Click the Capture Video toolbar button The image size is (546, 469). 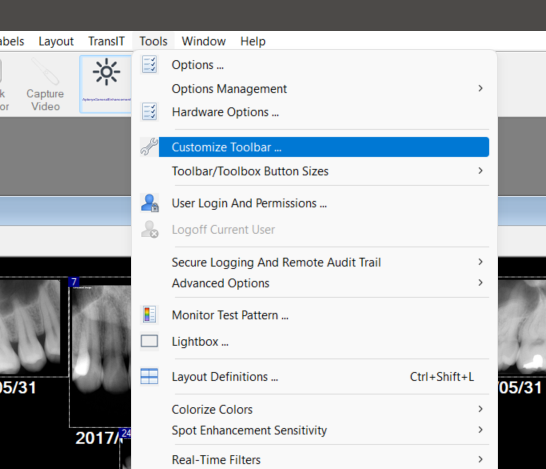point(45,85)
